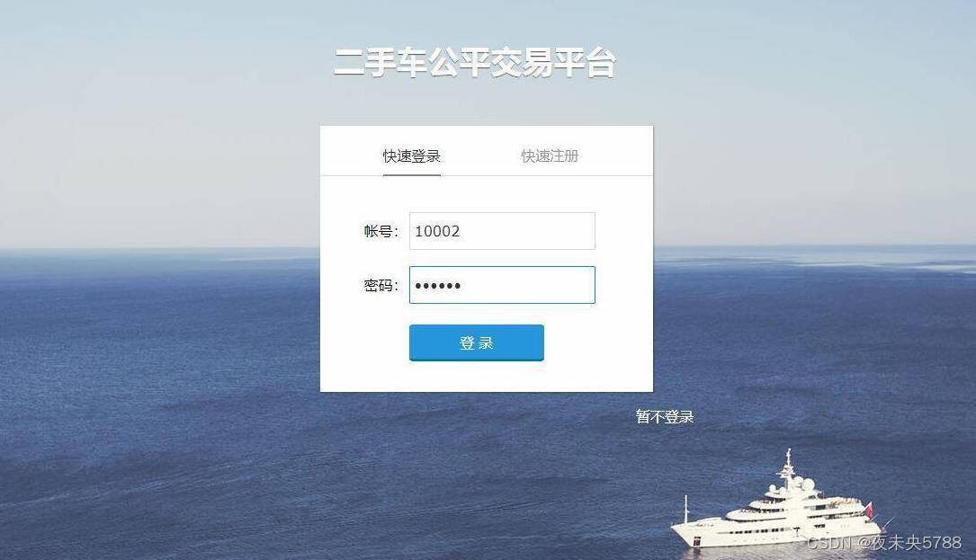This screenshot has height=560, width=976.
Task: Focus the 密码 password field
Action: (502, 285)
